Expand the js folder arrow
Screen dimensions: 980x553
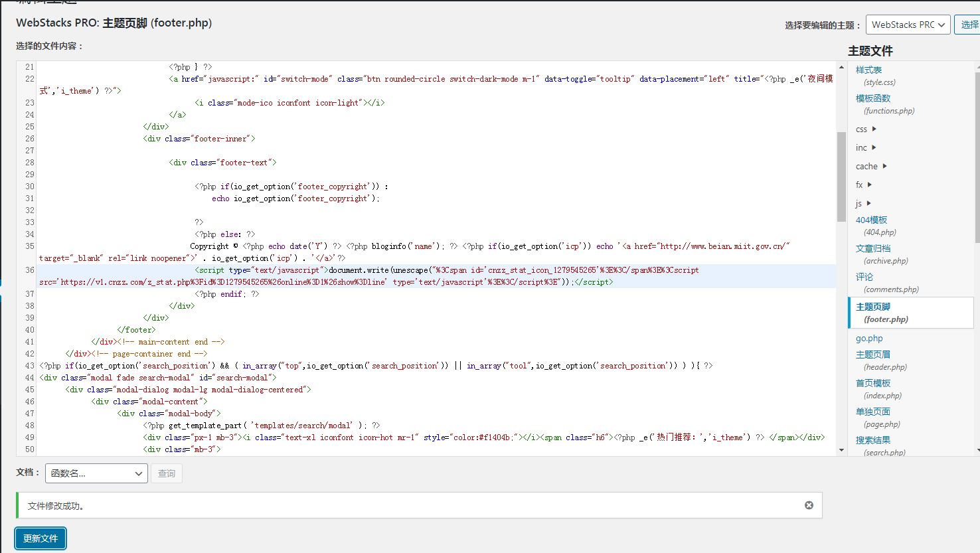click(868, 203)
